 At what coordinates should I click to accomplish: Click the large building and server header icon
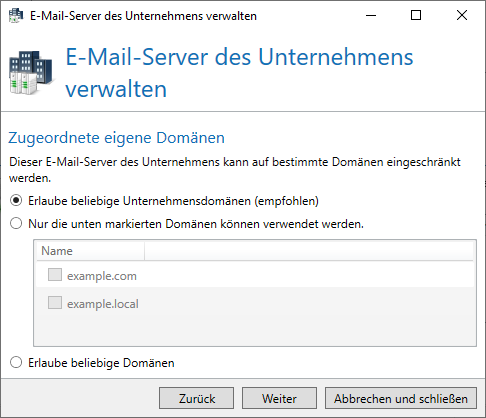(x=31, y=72)
